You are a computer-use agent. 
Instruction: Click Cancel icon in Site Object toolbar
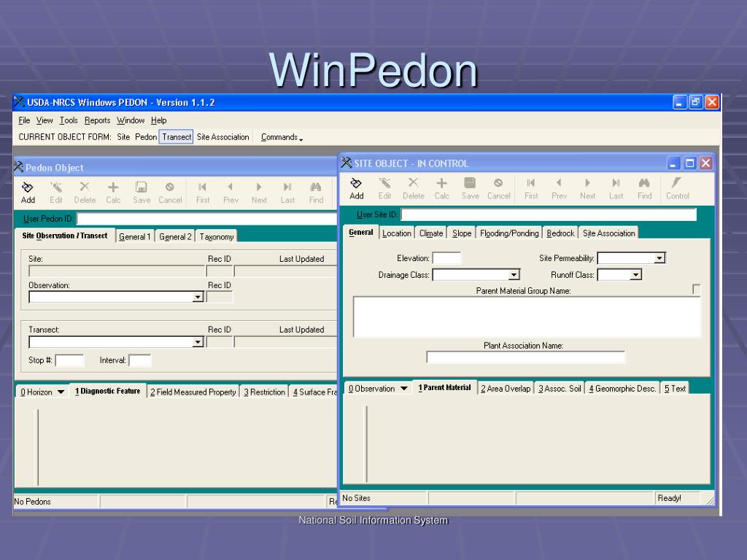tap(498, 183)
